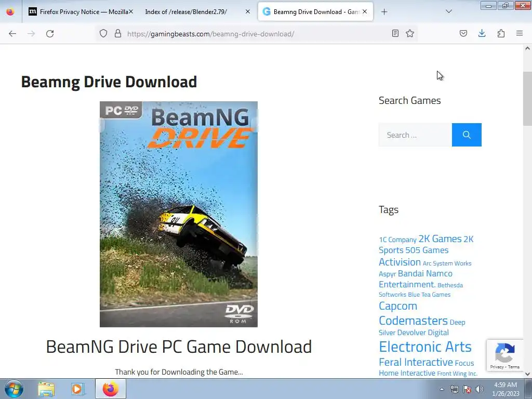Screen dimensions: 532x399
Task: Switch to Firefox Privacy Notice tab
Action: point(81,11)
